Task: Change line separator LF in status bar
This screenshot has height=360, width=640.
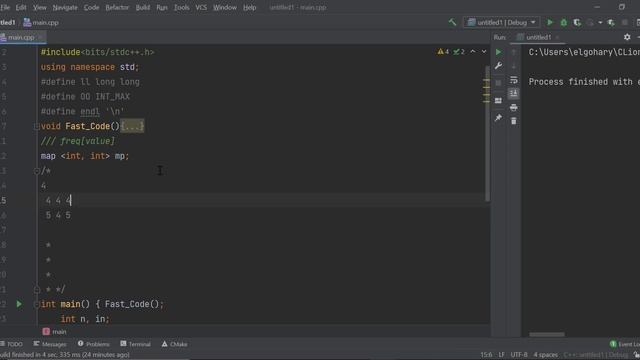Action: pos(501,355)
